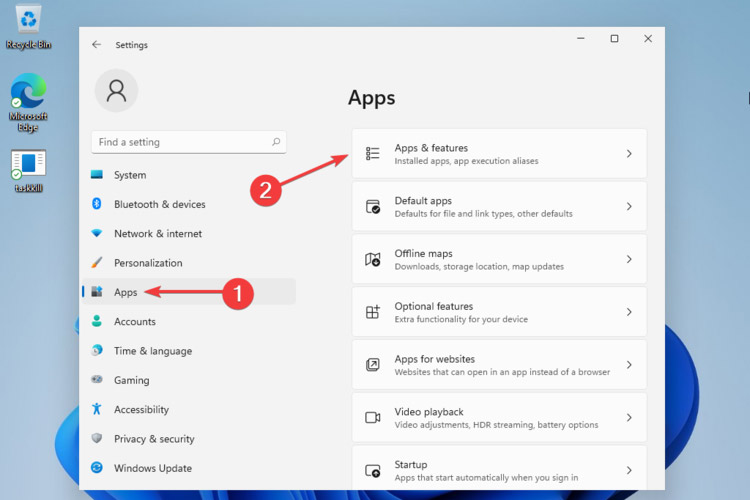
Task: Click the Default apps icon
Action: (x=373, y=206)
